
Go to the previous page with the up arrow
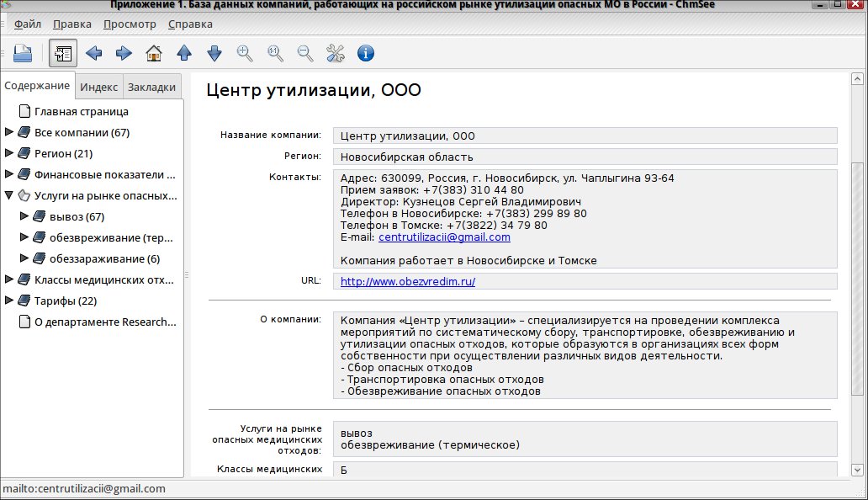click(184, 53)
